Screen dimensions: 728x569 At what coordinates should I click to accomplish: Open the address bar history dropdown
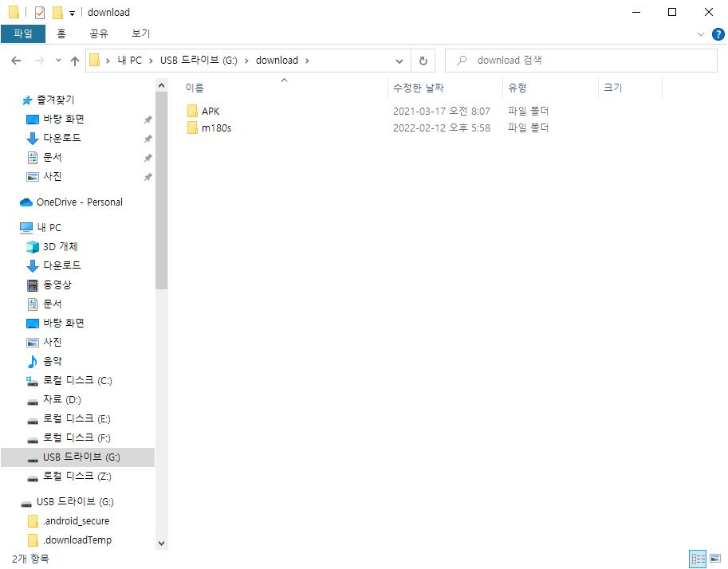tap(399, 61)
